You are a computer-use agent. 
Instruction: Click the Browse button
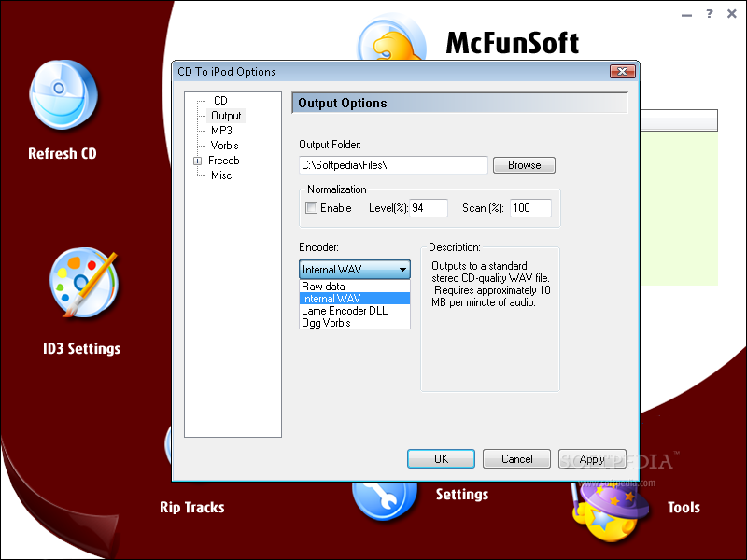click(x=524, y=165)
